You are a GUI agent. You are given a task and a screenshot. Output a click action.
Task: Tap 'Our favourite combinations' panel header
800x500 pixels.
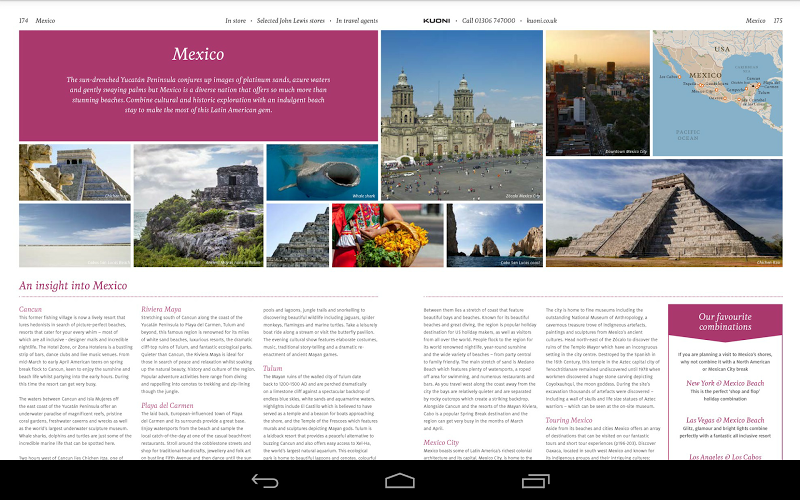725,321
